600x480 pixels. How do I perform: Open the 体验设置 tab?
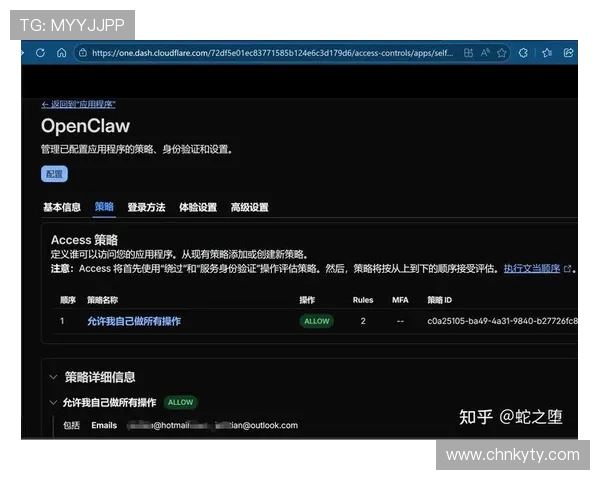(198, 207)
